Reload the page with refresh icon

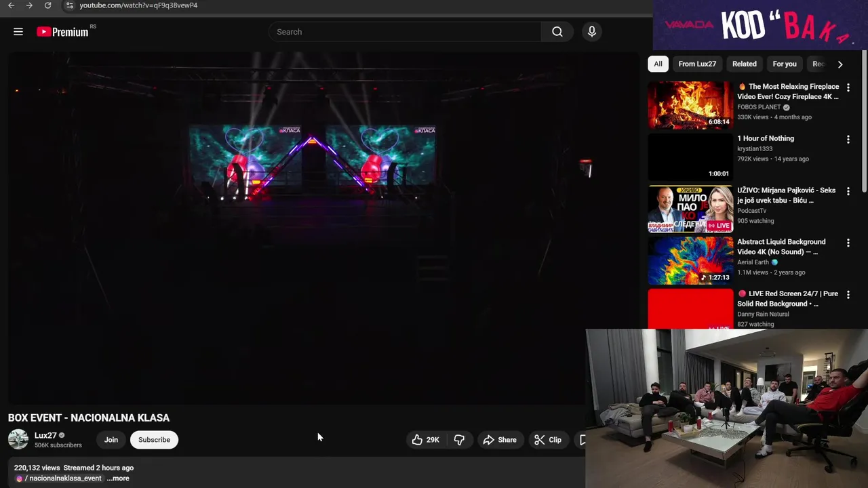(x=47, y=5)
